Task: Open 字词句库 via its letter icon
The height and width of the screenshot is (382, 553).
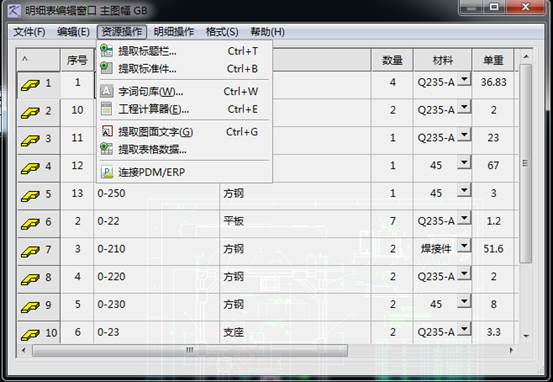Action: [x=107, y=91]
